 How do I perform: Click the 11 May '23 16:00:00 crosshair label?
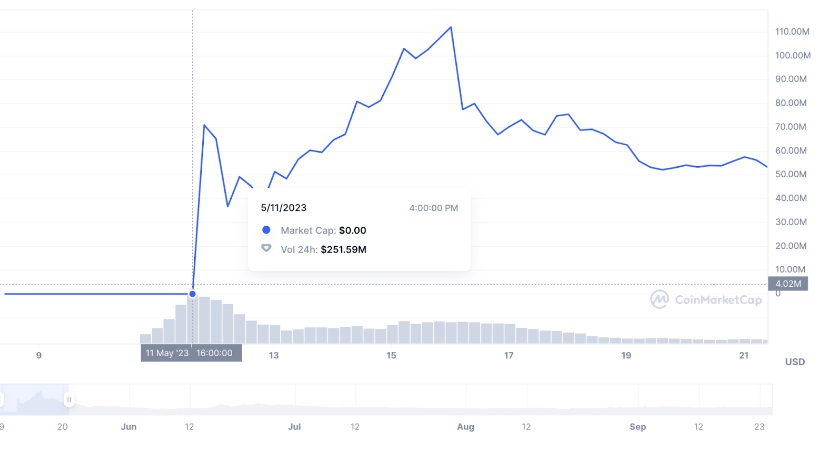pyautogui.click(x=190, y=353)
